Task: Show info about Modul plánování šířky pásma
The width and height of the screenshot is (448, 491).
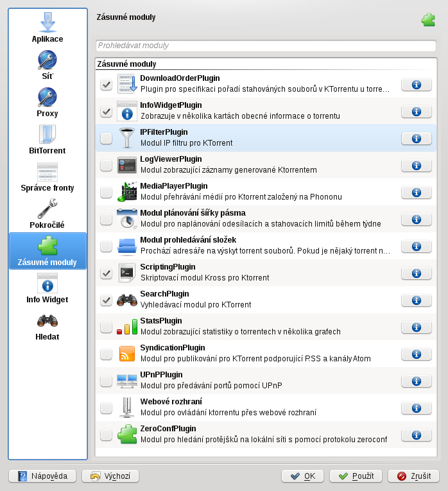Action: tap(417, 220)
